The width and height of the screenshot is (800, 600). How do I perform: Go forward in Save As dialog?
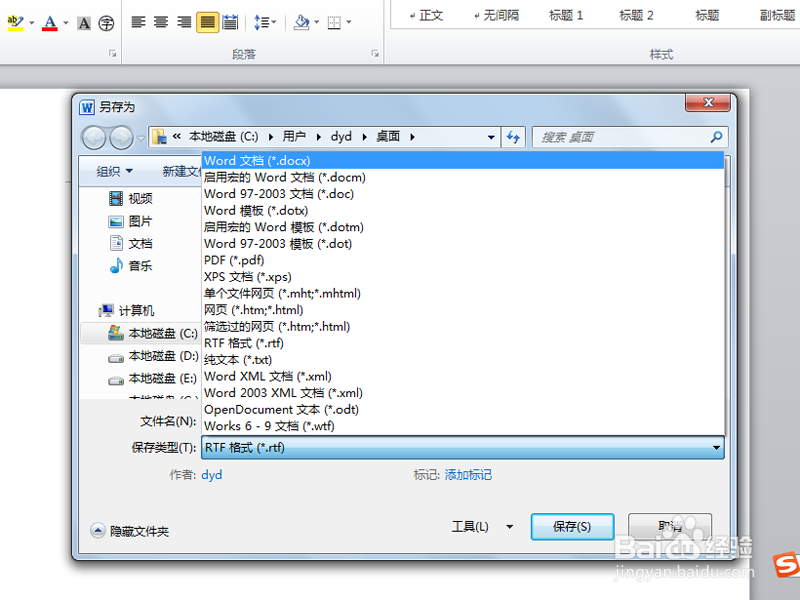click(x=121, y=137)
